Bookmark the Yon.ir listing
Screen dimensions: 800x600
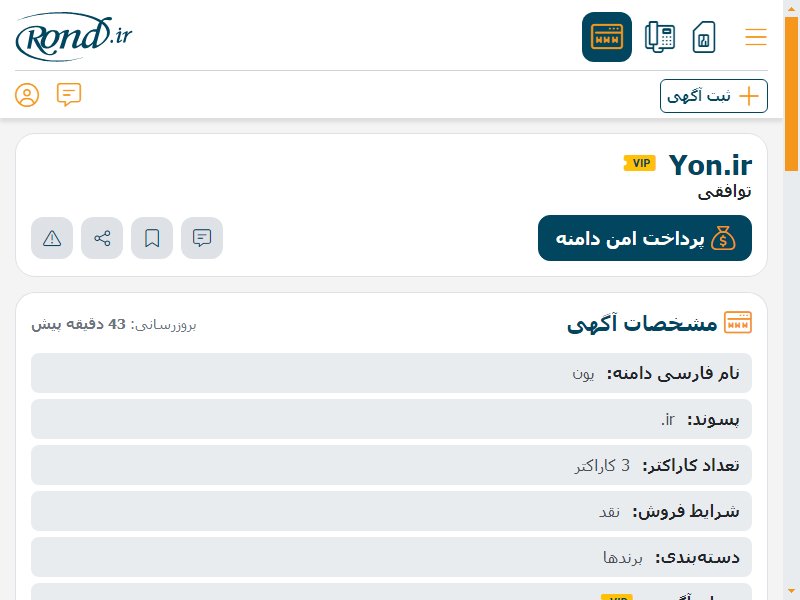152,238
